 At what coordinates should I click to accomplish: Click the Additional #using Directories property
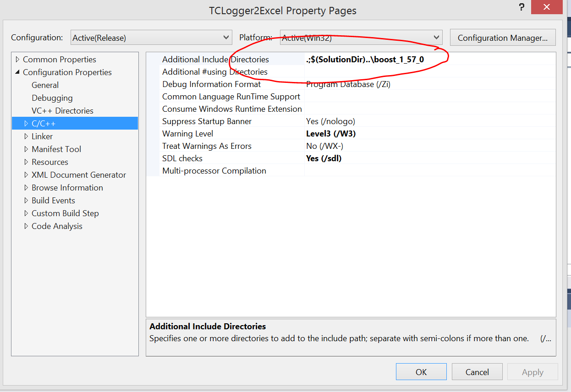(215, 72)
